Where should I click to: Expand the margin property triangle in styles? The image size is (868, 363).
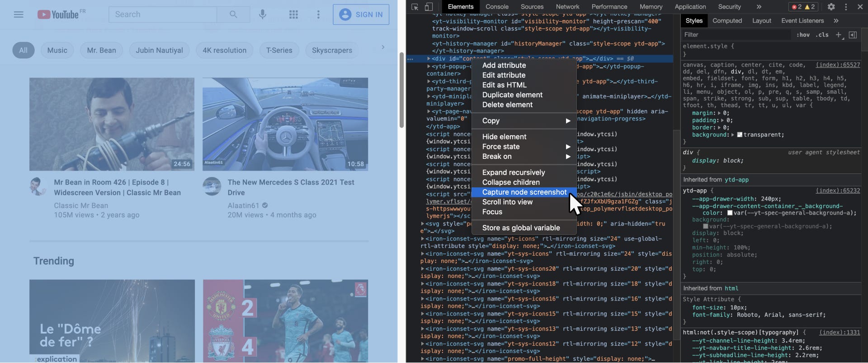click(719, 113)
